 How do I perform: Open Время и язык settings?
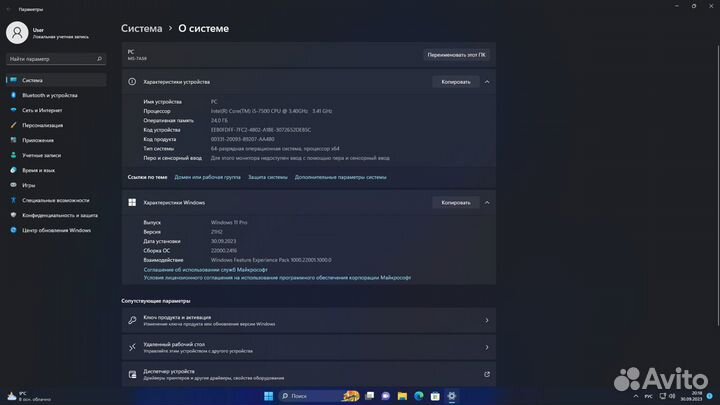coord(56,170)
